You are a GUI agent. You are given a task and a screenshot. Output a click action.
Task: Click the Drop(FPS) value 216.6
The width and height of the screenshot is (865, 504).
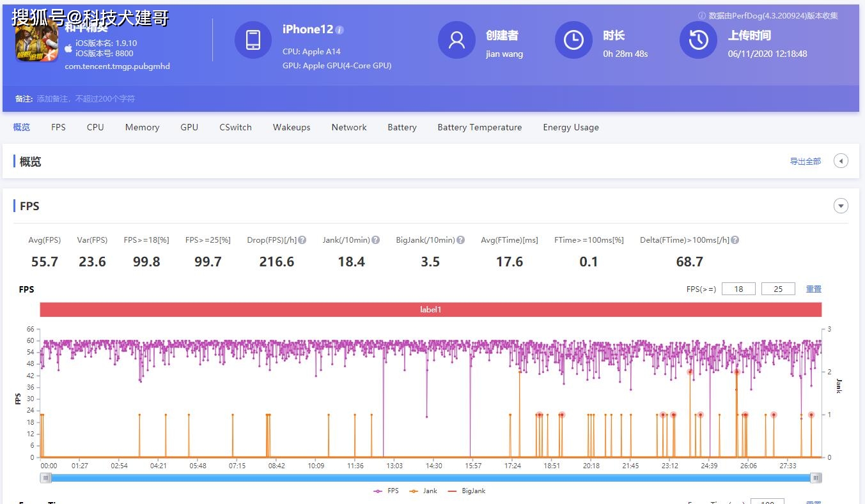coord(277,262)
